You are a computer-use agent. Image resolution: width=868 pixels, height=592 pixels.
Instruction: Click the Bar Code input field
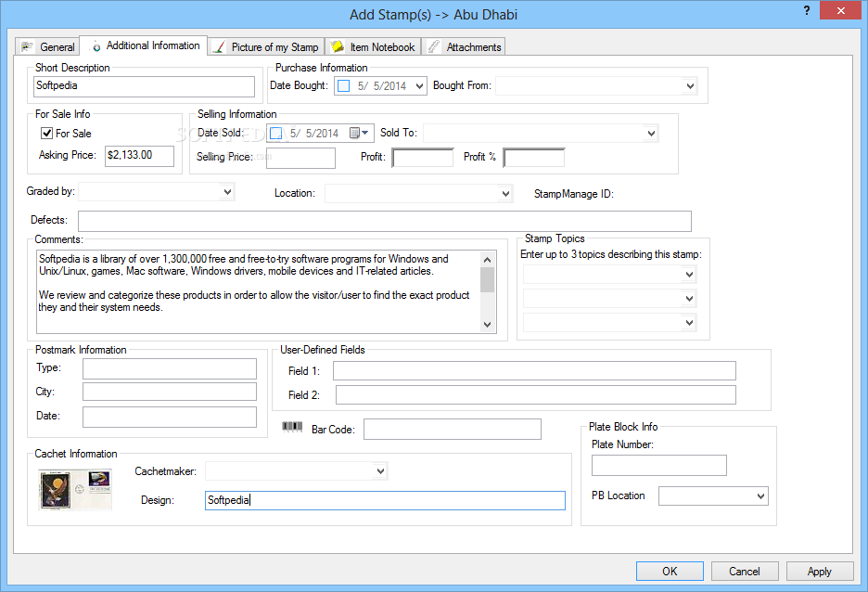(453, 430)
